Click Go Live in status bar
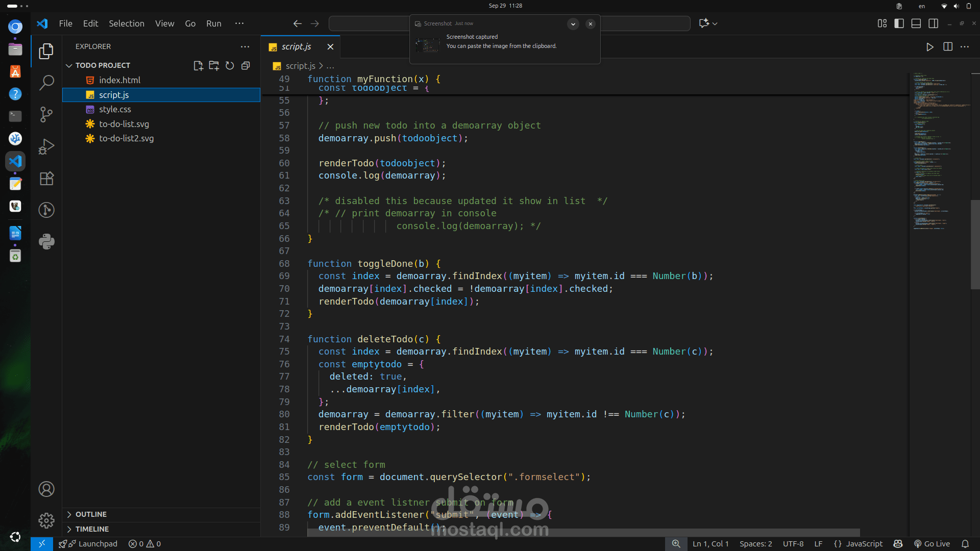Screen dimensions: 980x551 (x=932, y=544)
